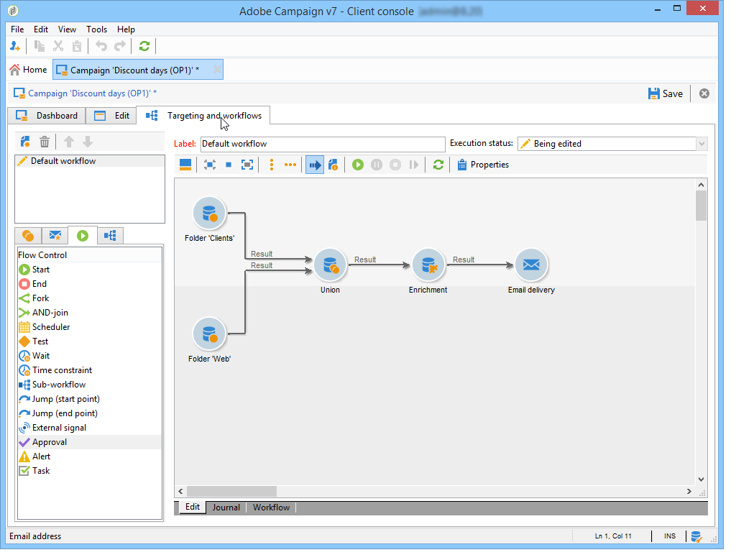The width and height of the screenshot is (736, 560).
Task: Select the Union activity node
Action: click(330, 265)
